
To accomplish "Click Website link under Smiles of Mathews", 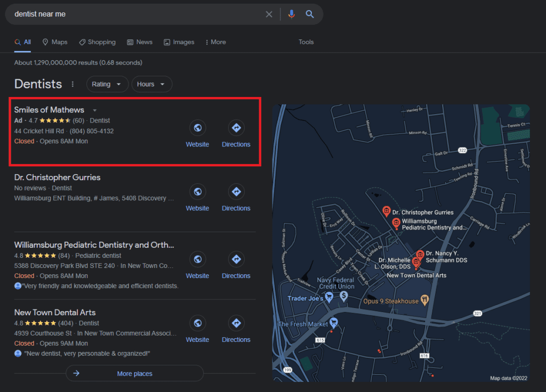I will tap(197, 144).
